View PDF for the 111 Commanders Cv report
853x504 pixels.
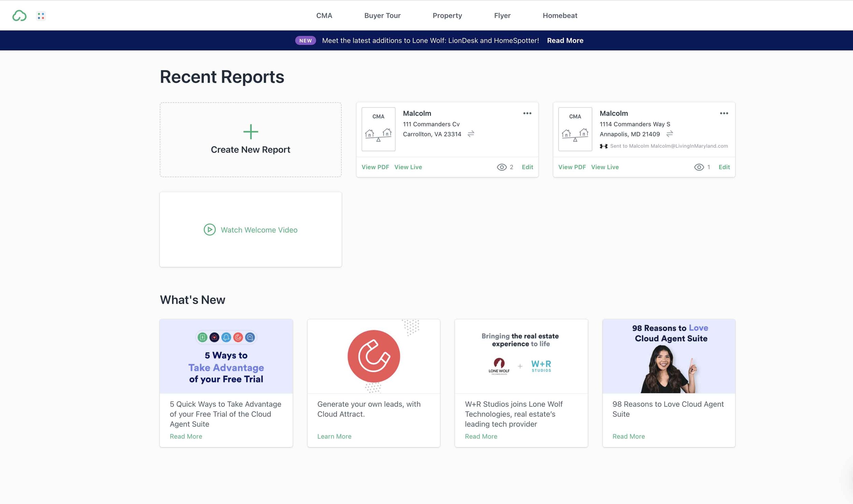(x=375, y=167)
